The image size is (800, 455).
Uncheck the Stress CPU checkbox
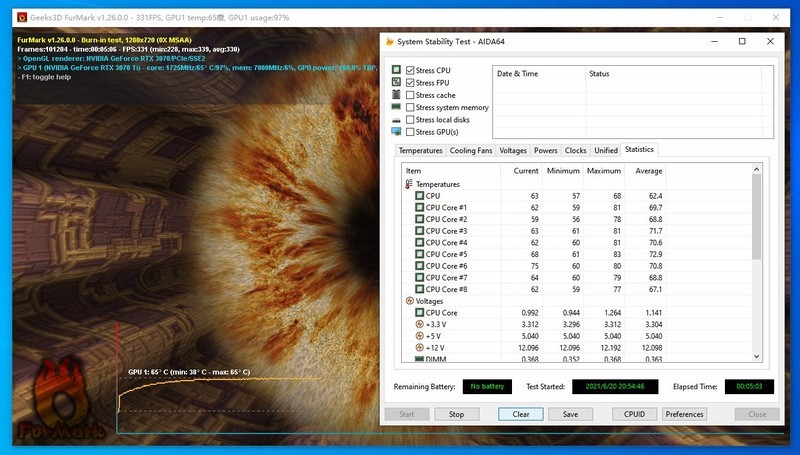(x=410, y=71)
